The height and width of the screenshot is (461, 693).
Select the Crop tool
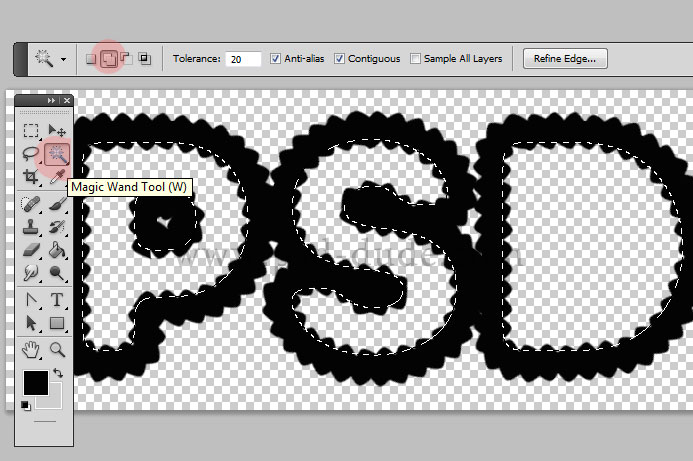point(30,177)
